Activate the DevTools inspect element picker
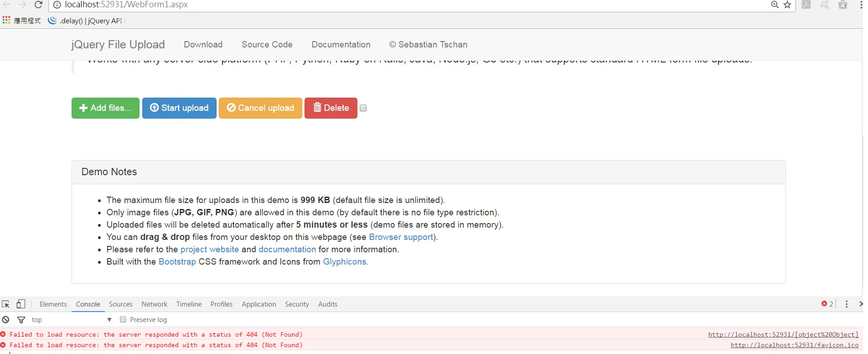Image resolution: width=868 pixels, height=354 pixels. click(x=6, y=304)
